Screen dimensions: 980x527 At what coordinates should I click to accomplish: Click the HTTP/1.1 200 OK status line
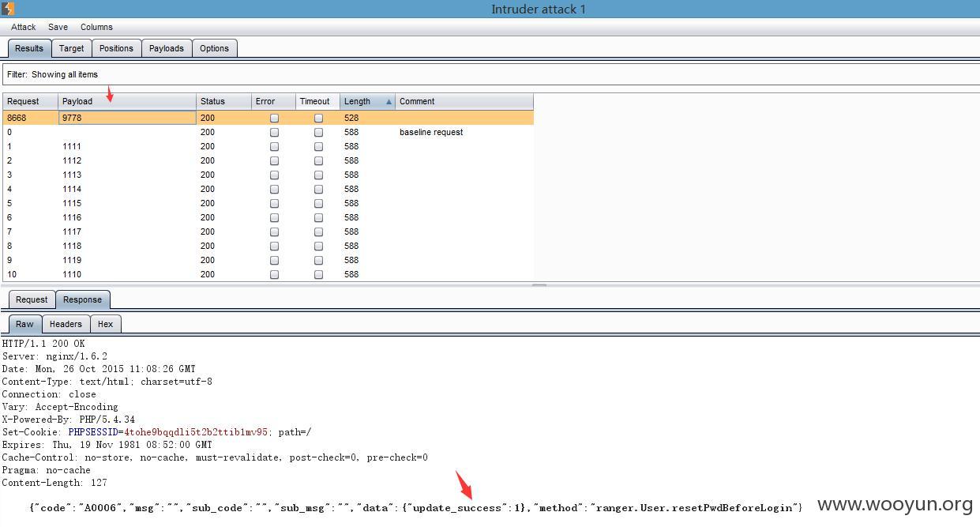43,344
